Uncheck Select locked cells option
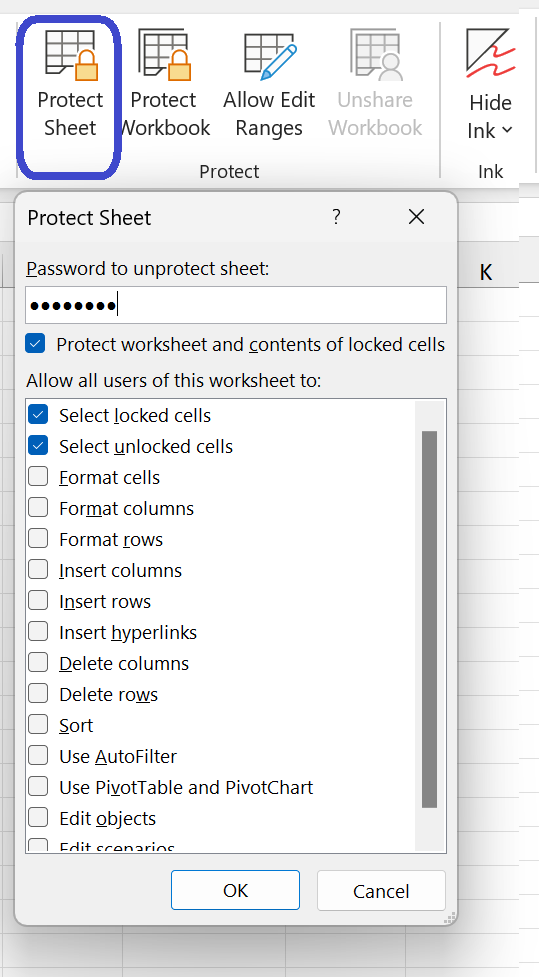Viewport: 539px width, 977px height. pos(38,415)
